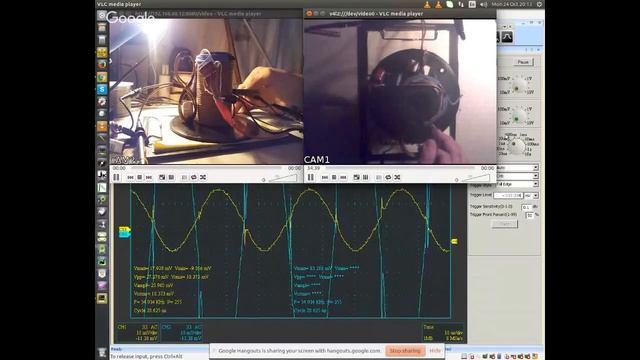This screenshot has width=640, height=360.
Task: Click the Stop sharing button
Action: [405, 351]
